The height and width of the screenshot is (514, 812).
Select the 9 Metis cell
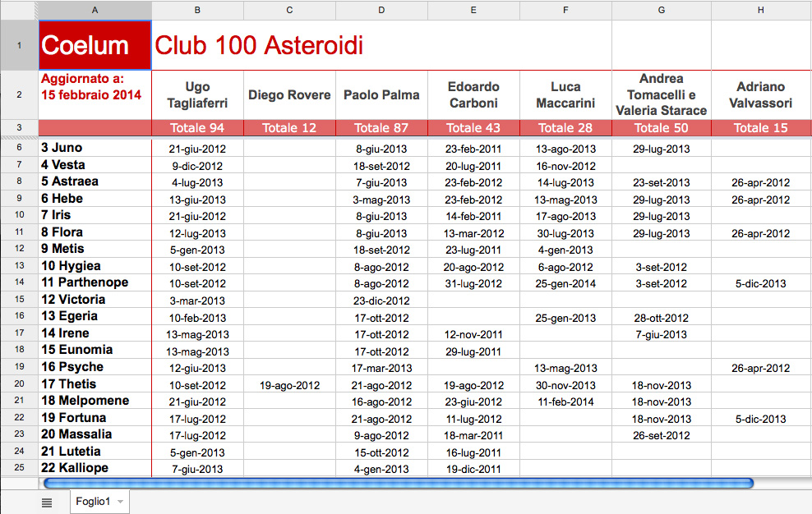(95, 249)
